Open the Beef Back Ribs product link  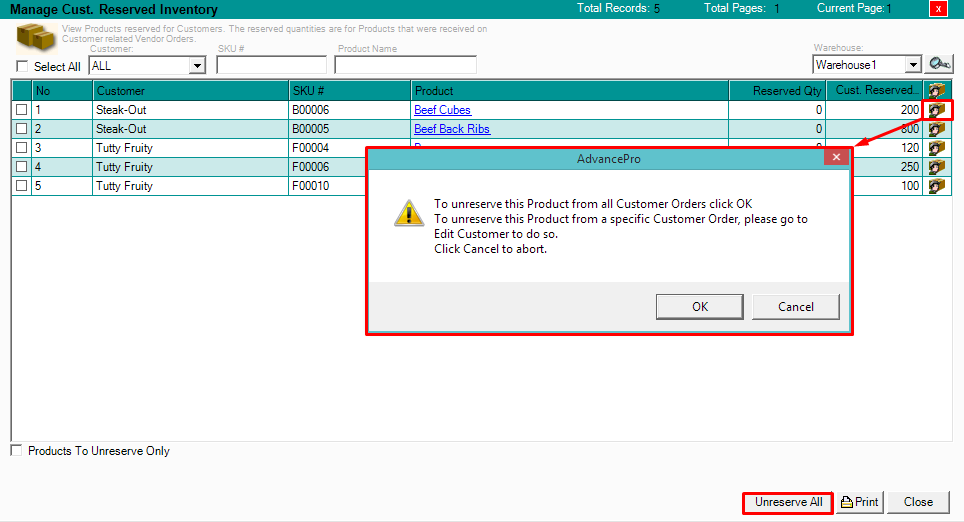452,129
